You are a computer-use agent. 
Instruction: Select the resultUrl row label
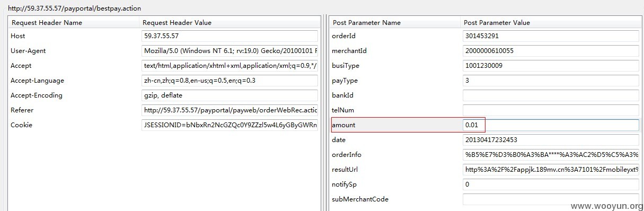pos(346,170)
